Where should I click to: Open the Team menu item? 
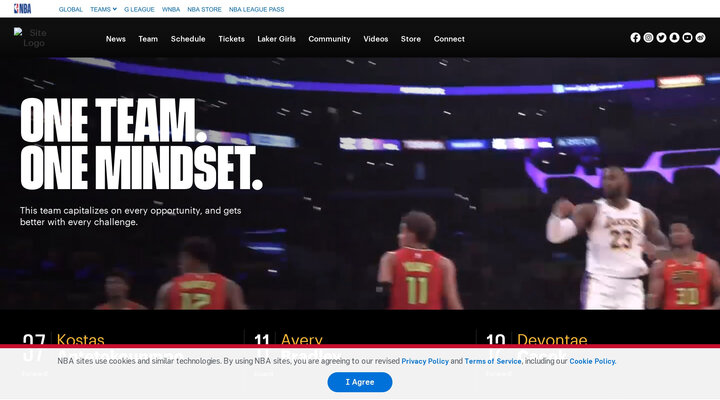pos(148,39)
